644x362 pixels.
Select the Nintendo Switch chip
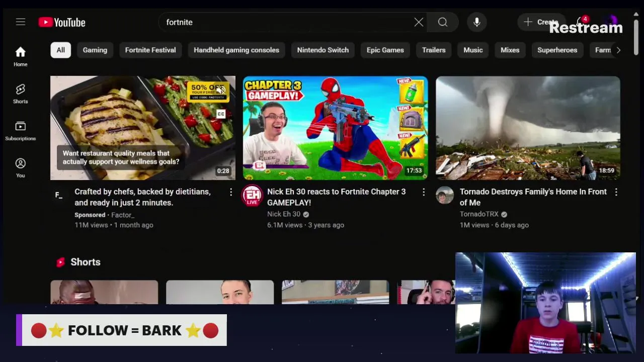point(323,50)
